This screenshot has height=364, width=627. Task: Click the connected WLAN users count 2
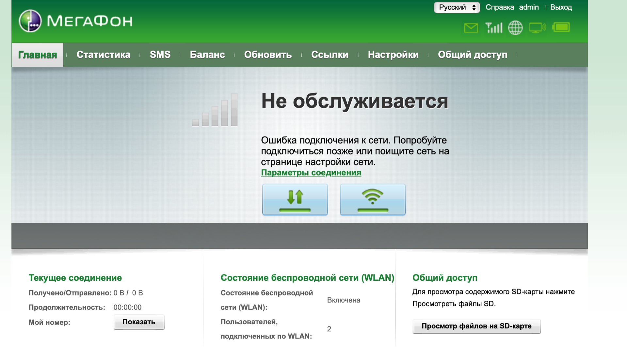(329, 329)
